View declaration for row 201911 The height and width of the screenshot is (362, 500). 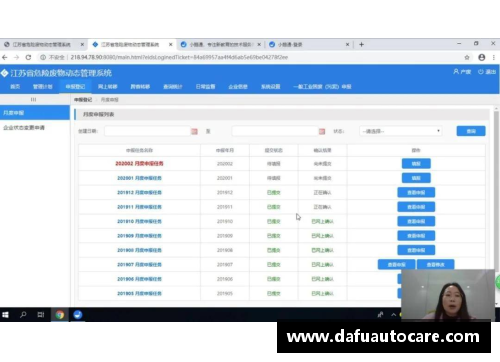coord(416,207)
